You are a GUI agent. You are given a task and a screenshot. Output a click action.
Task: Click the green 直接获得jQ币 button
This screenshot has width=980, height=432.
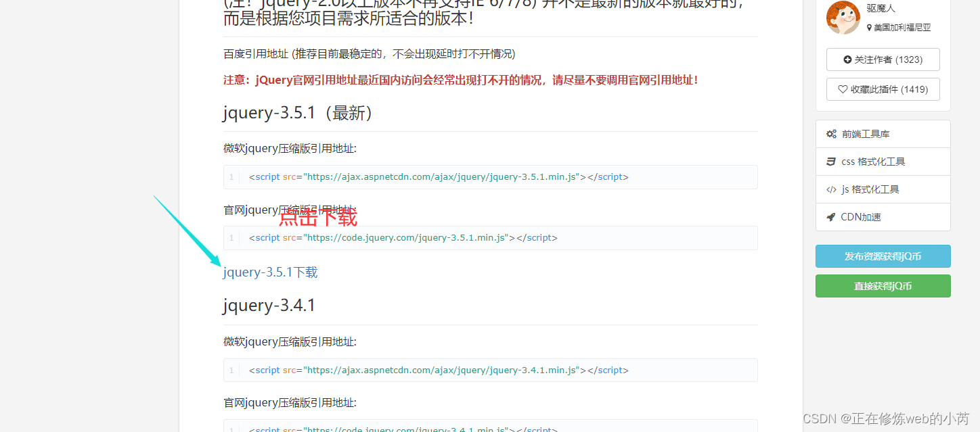point(883,286)
